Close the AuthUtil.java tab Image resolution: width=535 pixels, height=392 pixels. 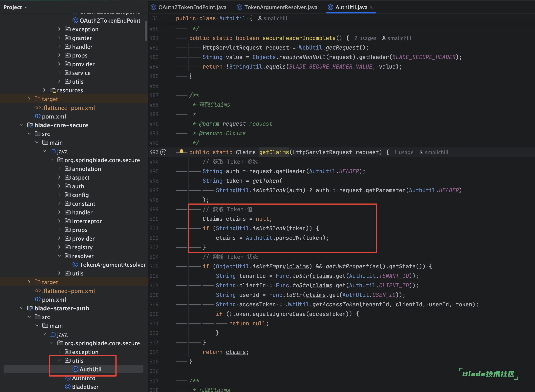click(371, 7)
